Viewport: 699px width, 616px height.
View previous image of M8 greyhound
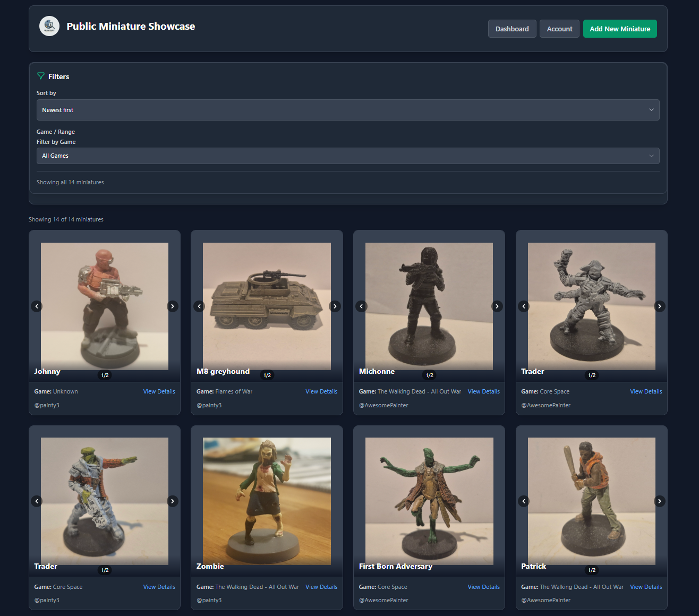199,306
